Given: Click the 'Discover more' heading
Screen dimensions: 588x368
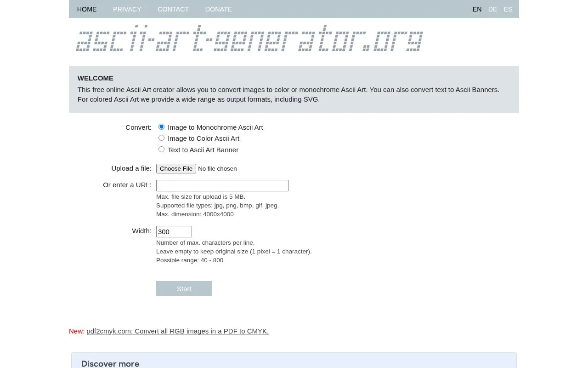Looking at the screenshot, I should click(x=110, y=363).
